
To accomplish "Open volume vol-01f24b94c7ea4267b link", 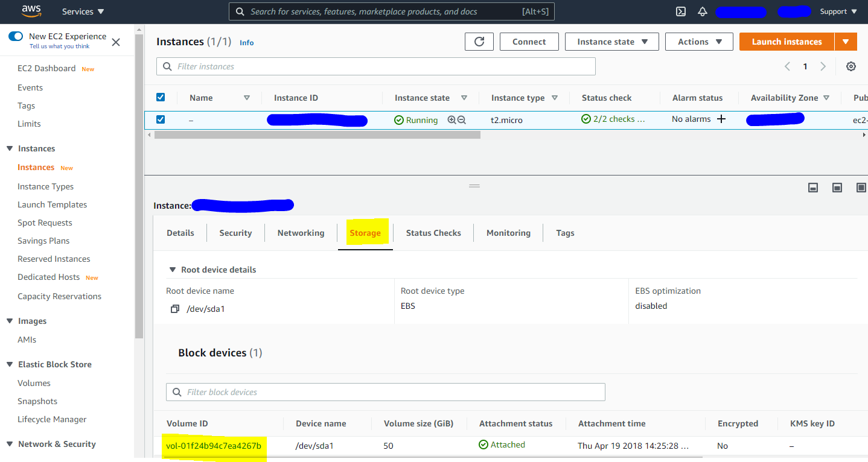I will click(x=214, y=446).
